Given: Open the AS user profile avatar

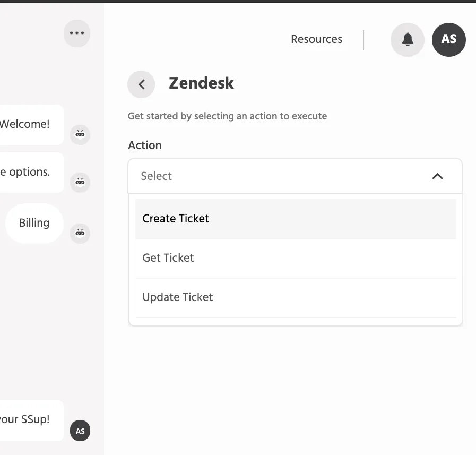Looking at the screenshot, I should 449,39.
